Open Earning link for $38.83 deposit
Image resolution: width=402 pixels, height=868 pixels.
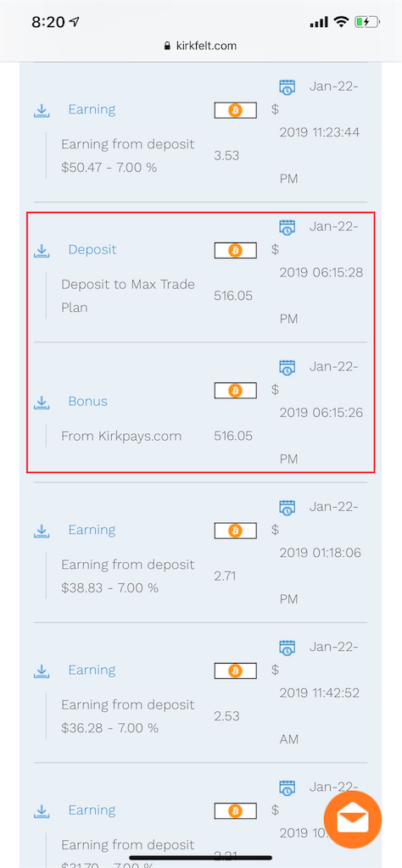pyautogui.click(x=92, y=530)
